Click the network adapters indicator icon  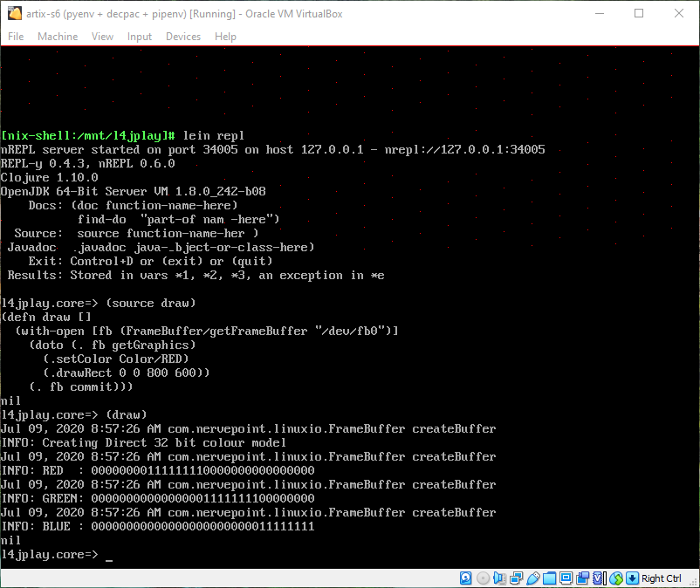516,578
